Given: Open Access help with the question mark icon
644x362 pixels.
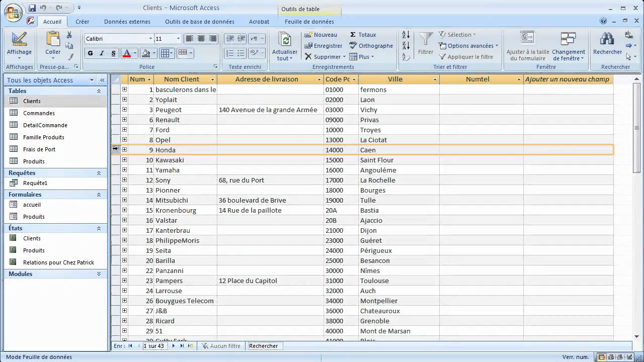Looking at the screenshot, I should tap(603, 21).
